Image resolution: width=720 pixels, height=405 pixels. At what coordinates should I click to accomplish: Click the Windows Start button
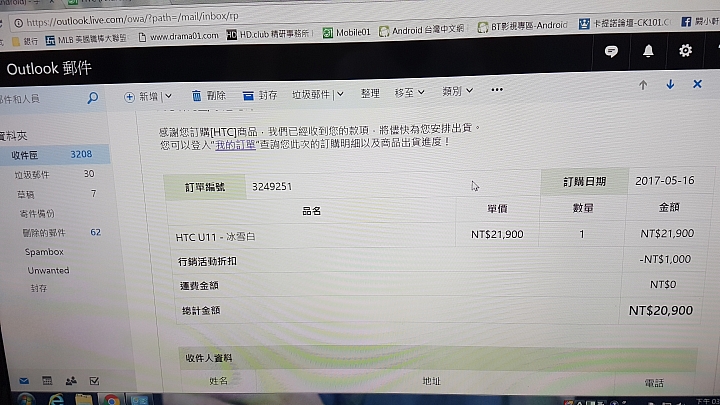[26, 399]
